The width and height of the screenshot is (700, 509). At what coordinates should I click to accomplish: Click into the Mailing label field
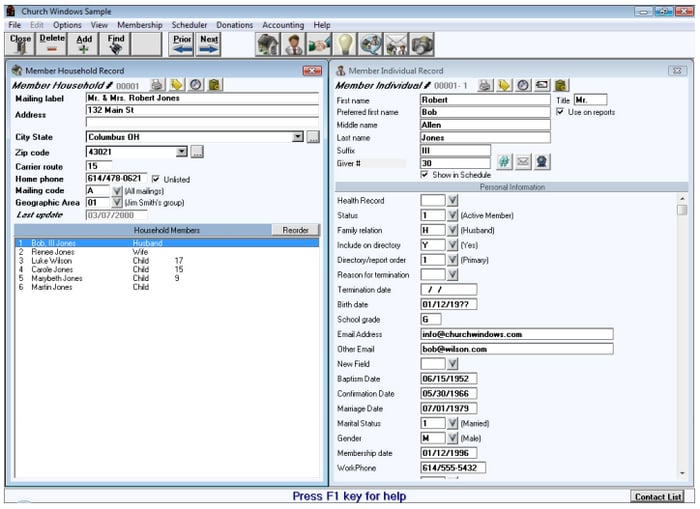pos(202,98)
